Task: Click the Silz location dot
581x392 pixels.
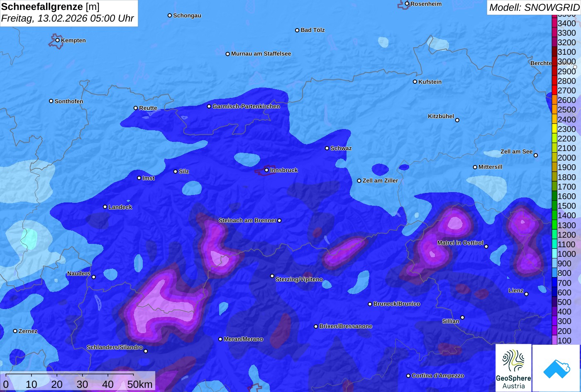Action: [x=176, y=171]
